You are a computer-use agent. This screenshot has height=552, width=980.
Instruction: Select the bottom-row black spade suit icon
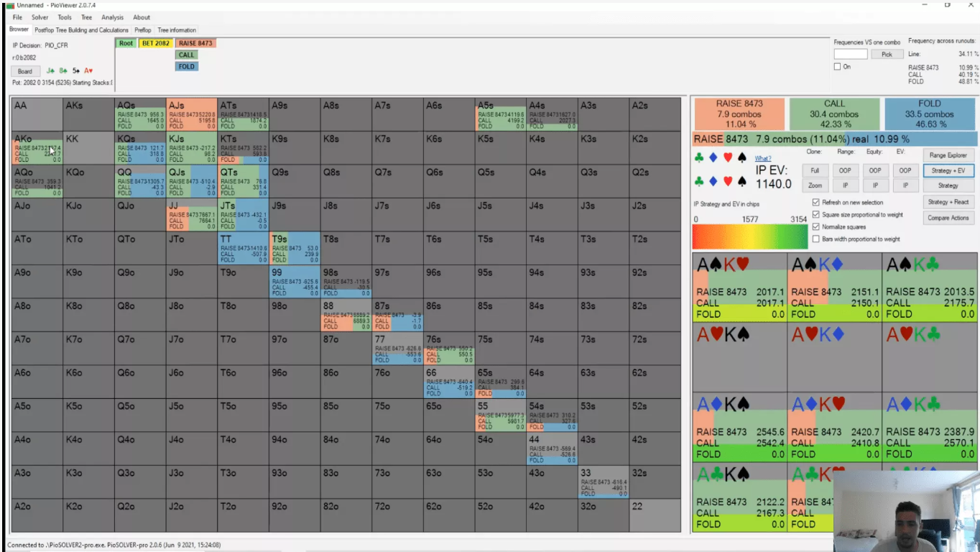click(x=742, y=181)
